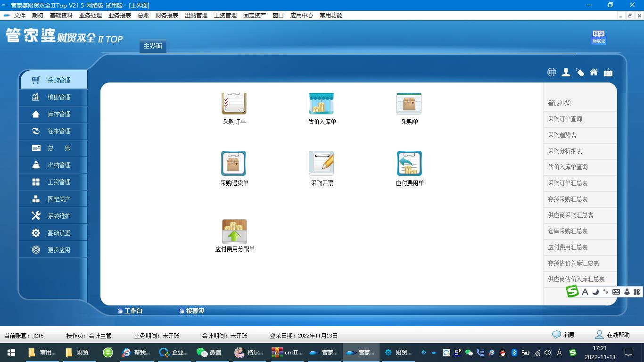Click the user profile icon
Viewport: 644px width, 362px height.
click(x=566, y=72)
